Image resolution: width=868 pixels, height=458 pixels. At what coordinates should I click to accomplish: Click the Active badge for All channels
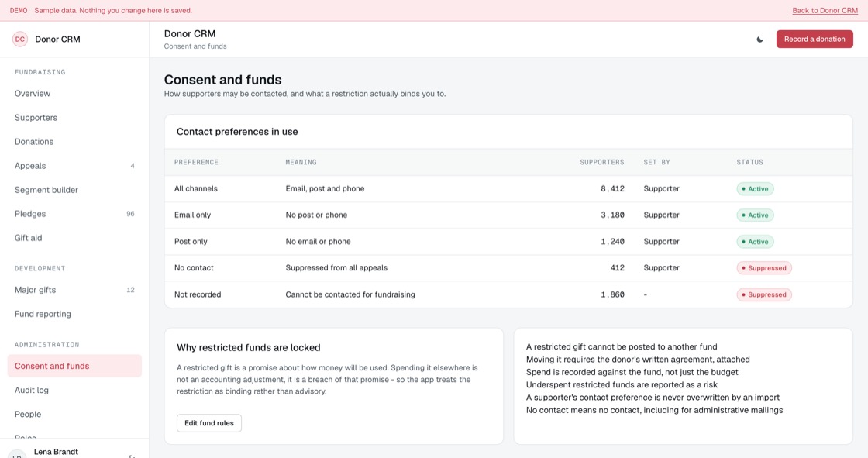pyautogui.click(x=755, y=189)
